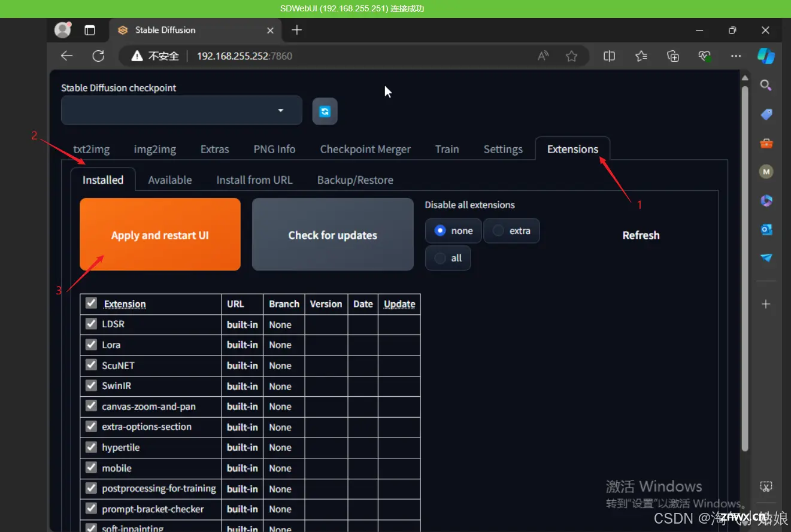This screenshot has height=532, width=791.
Task: Select the Extensions tab
Action: coord(572,149)
